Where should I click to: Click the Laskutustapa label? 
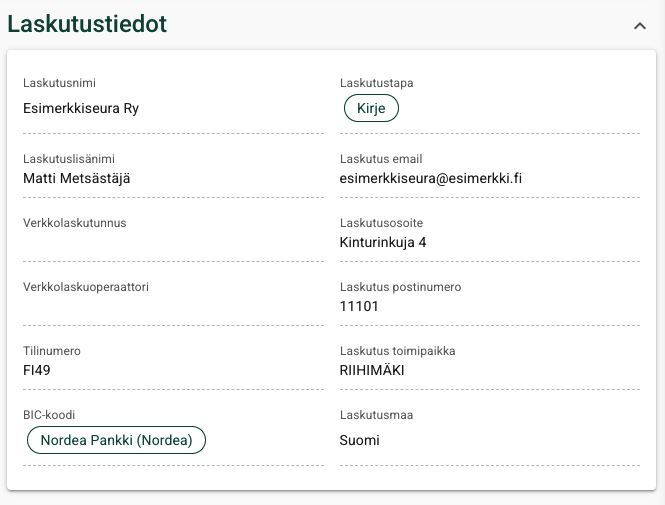pyautogui.click(x=377, y=83)
